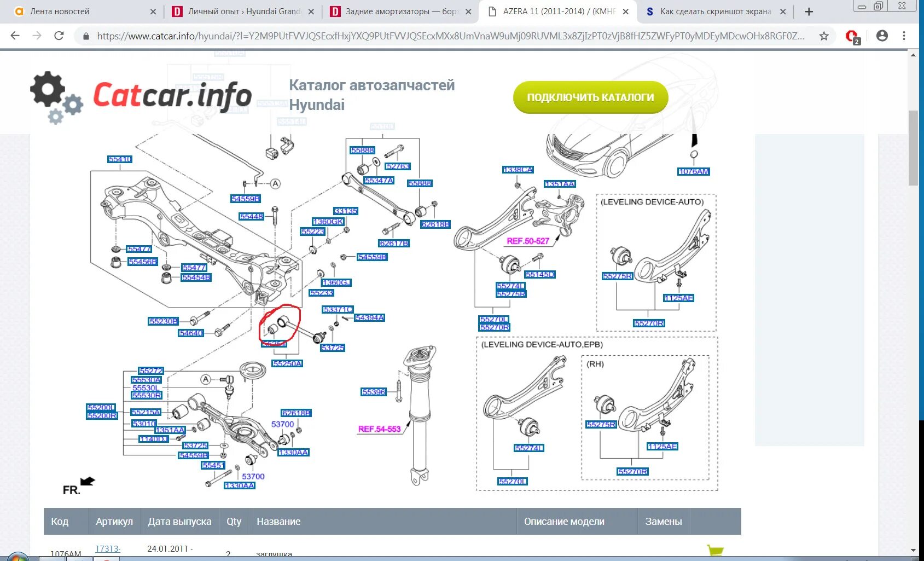Screen dimensions: 924x561
Task: Open a new browser tab
Action: pyautogui.click(x=809, y=11)
